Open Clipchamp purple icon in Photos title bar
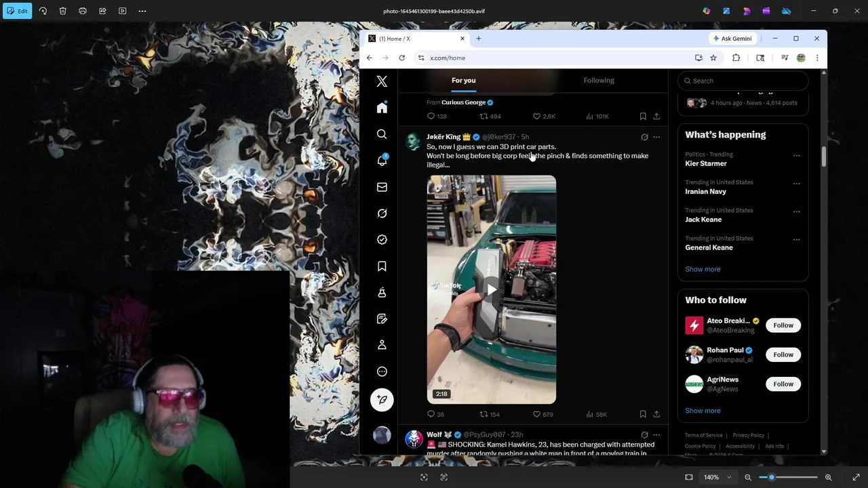 tap(766, 11)
